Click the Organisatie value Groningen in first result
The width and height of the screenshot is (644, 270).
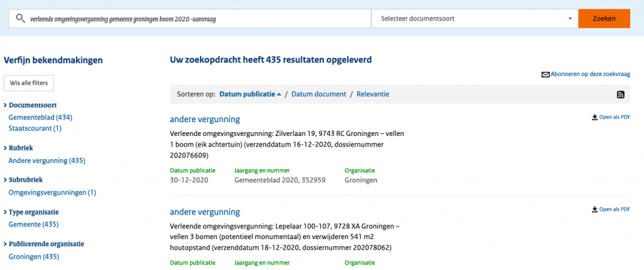361,181
